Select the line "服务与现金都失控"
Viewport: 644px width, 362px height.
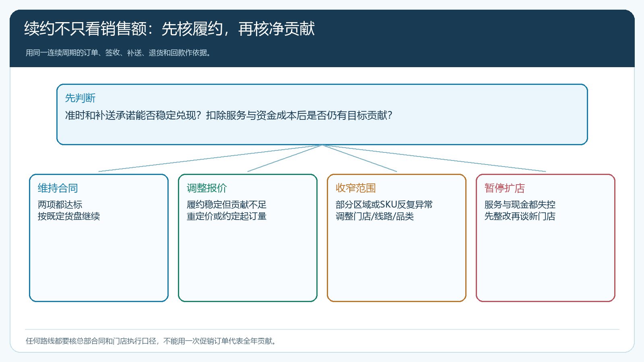[520, 205]
